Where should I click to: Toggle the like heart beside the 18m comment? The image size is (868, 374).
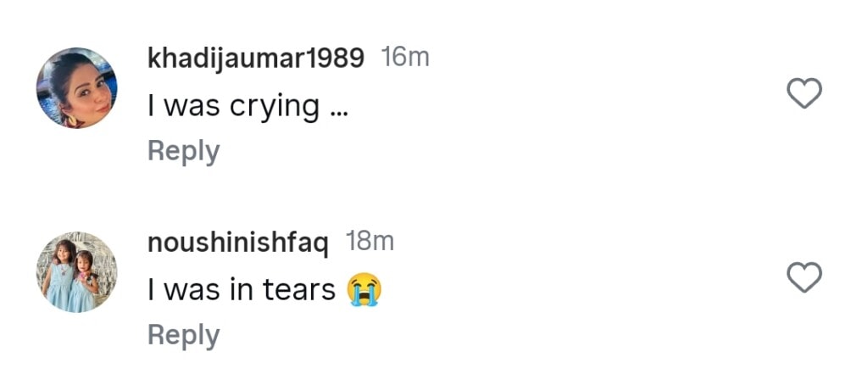tap(804, 277)
